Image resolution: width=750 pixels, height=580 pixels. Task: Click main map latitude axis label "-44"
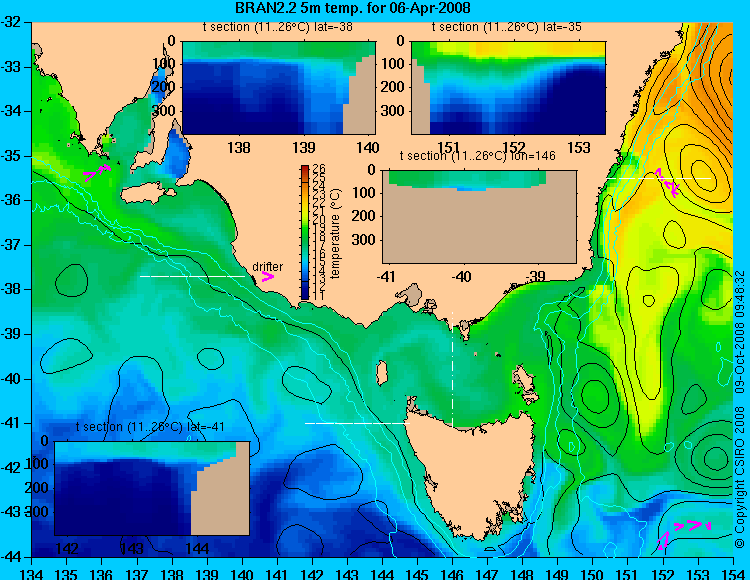[x=11, y=557]
